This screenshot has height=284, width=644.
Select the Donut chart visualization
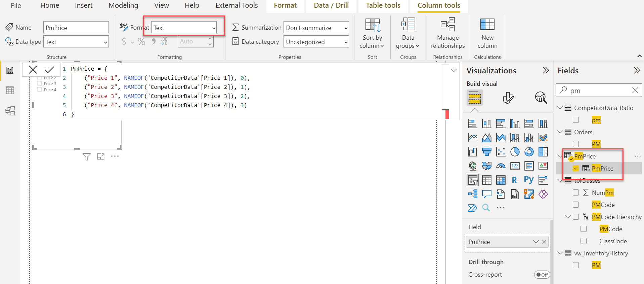[529, 152]
